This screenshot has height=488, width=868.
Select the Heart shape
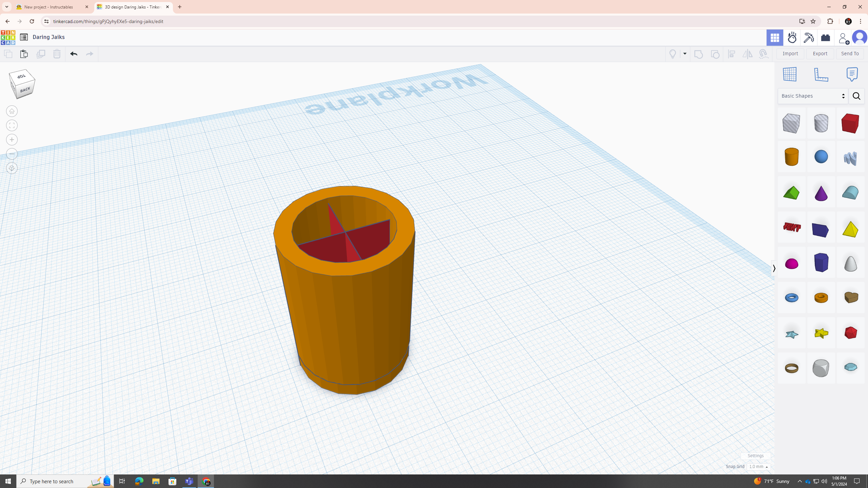pyautogui.click(x=850, y=297)
